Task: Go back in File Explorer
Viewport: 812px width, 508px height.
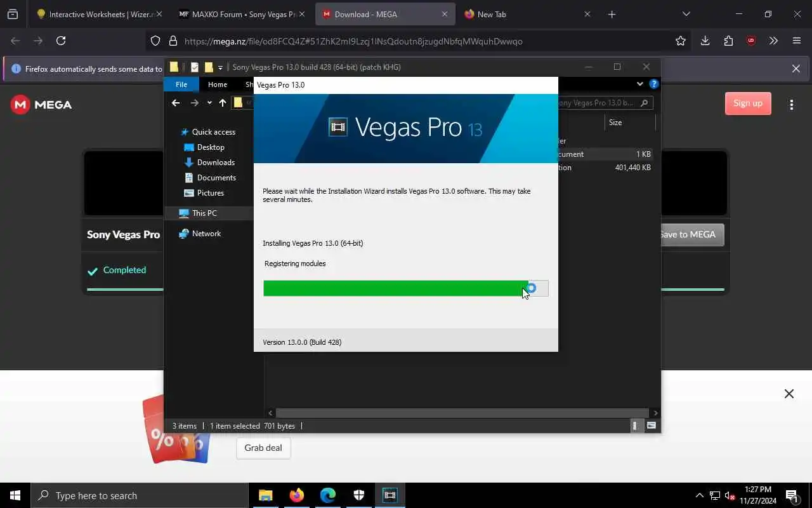Action: [x=176, y=103]
